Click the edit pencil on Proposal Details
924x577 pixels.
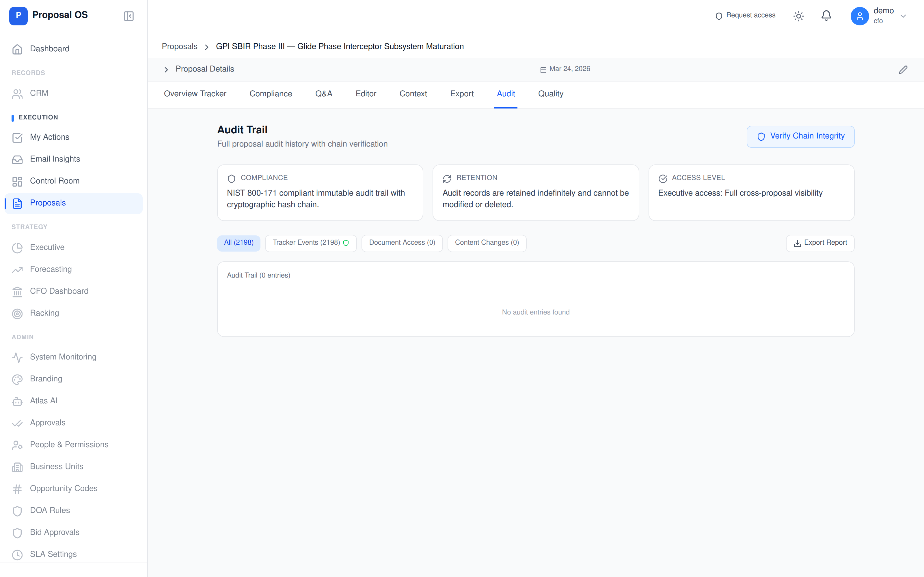(903, 70)
